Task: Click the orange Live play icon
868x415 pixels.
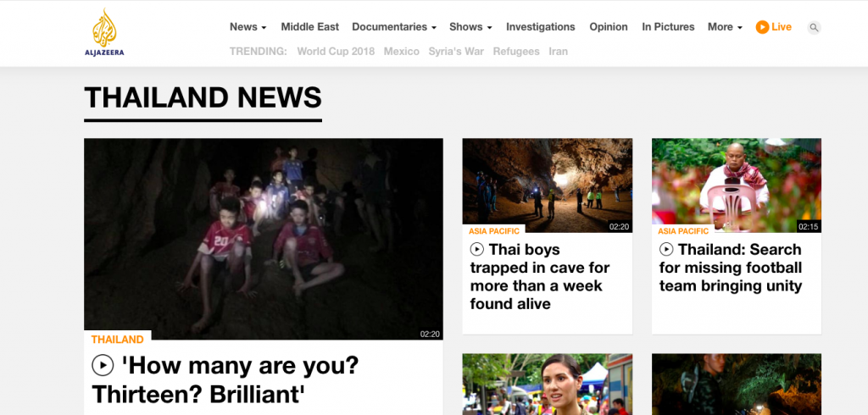Action: click(762, 27)
